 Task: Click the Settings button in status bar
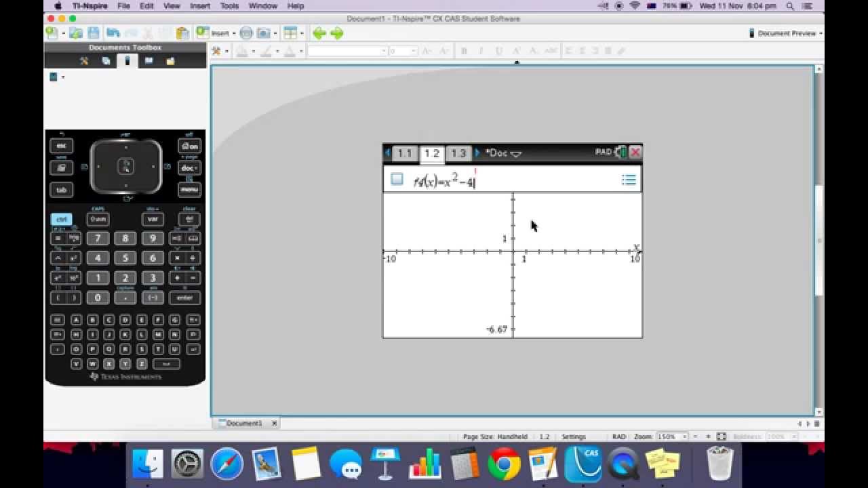click(x=574, y=436)
